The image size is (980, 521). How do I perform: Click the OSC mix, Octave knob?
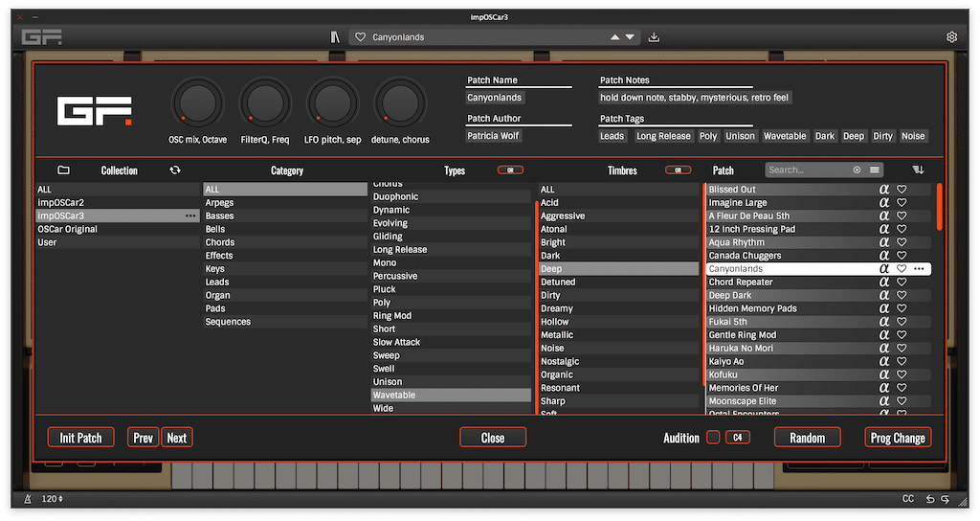tap(197, 103)
